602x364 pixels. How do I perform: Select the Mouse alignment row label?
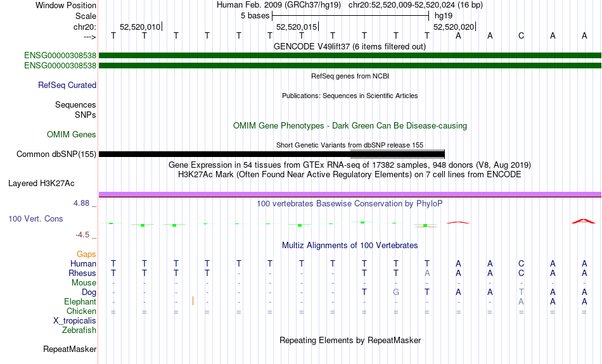(x=84, y=283)
